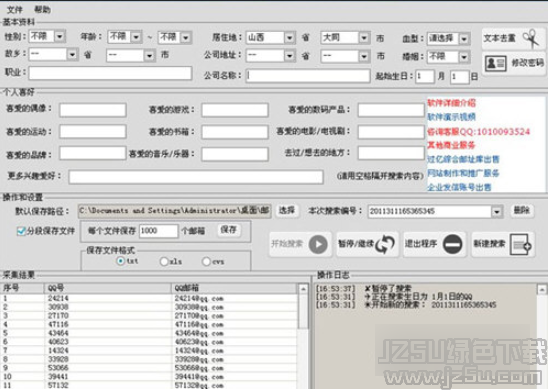Image resolution: width=548 pixels, height=390 pixels.
Task: Click the 喜爱的数码产品 input field
Action: click(x=391, y=110)
